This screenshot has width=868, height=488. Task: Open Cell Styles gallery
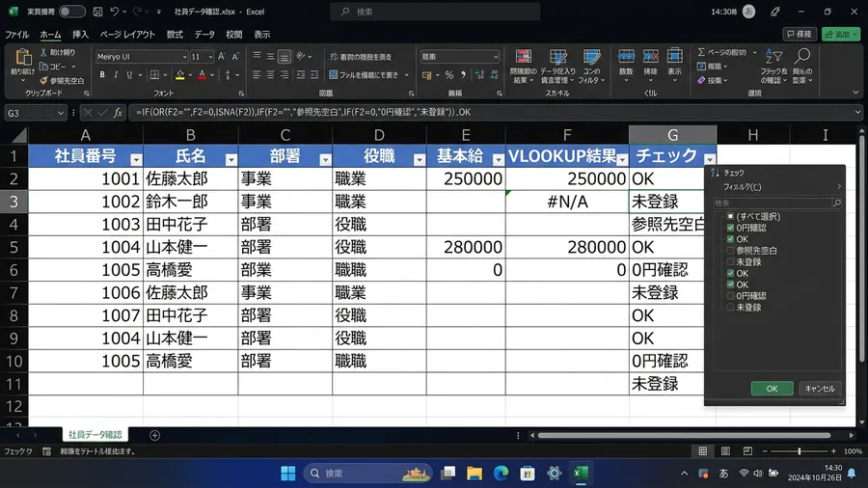592,66
